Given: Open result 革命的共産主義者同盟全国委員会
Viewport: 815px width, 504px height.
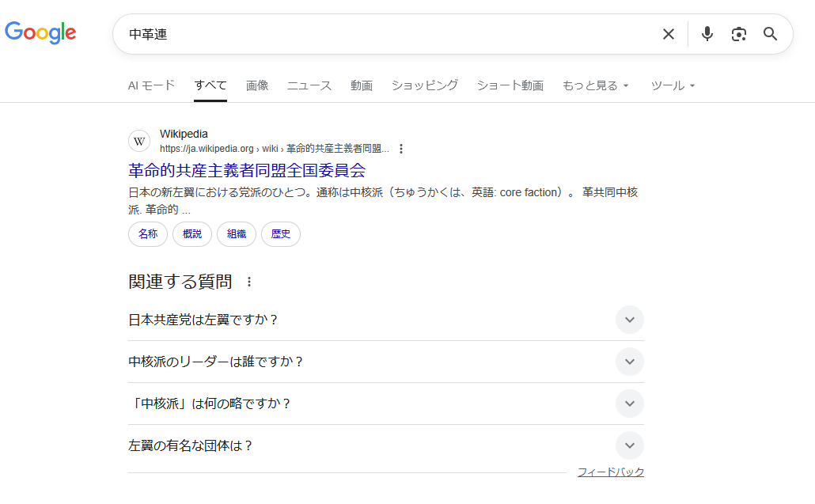Looking at the screenshot, I should 247,170.
